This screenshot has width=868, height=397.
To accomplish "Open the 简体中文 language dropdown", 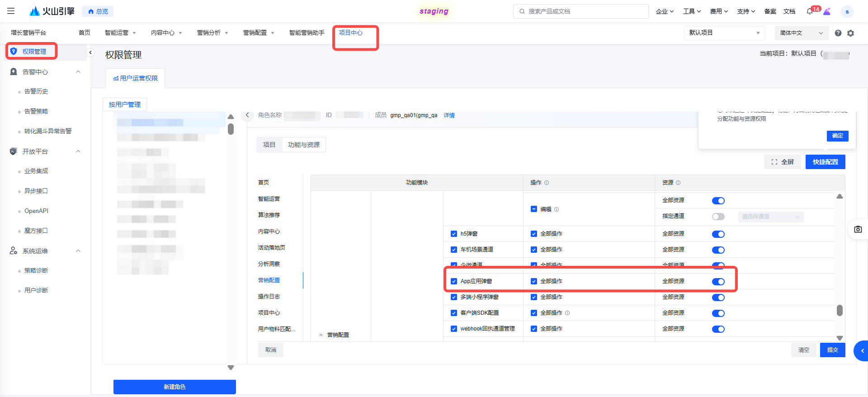I will click(x=801, y=33).
